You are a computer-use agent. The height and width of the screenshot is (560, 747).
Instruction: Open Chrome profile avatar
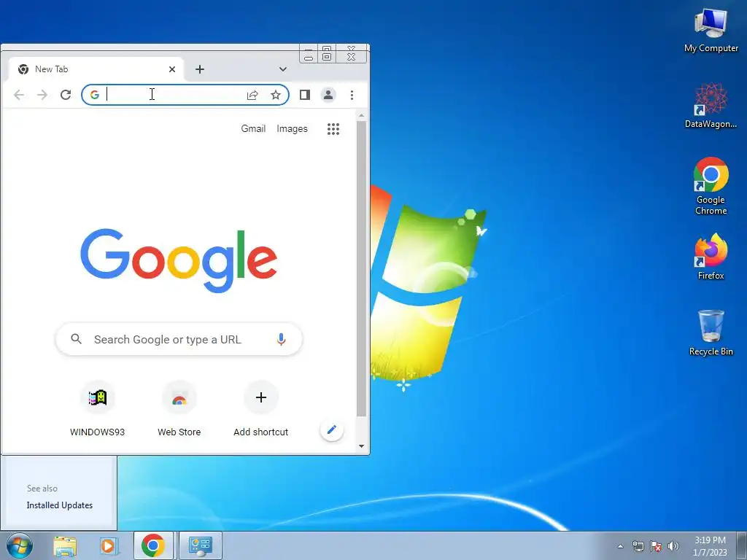point(328,95)
